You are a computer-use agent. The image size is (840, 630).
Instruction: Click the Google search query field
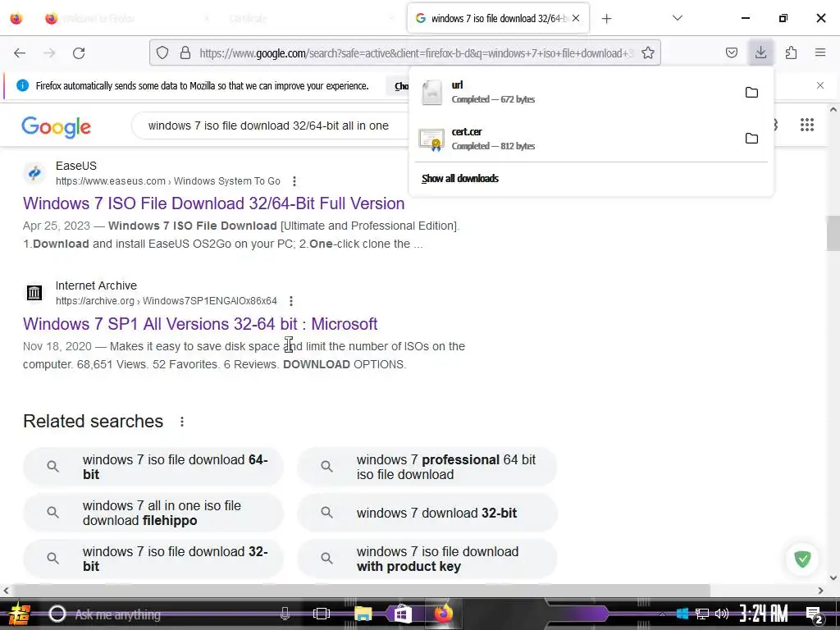point(268,126)
